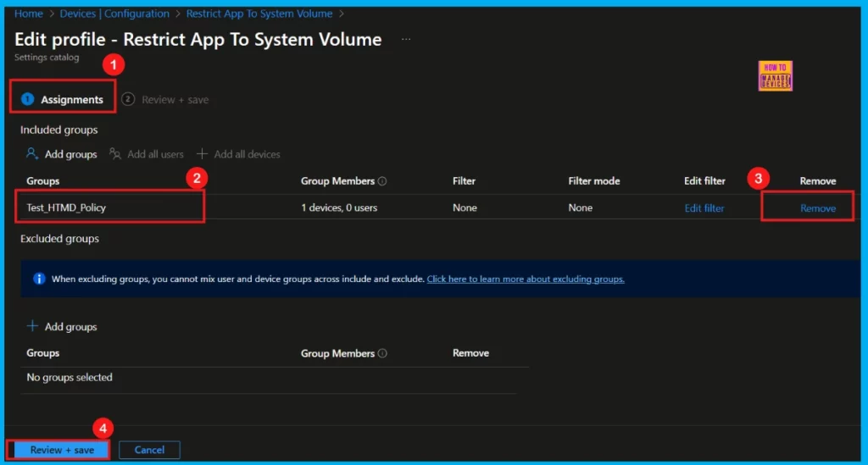Click the Add all devices option

tap(247, 154)
